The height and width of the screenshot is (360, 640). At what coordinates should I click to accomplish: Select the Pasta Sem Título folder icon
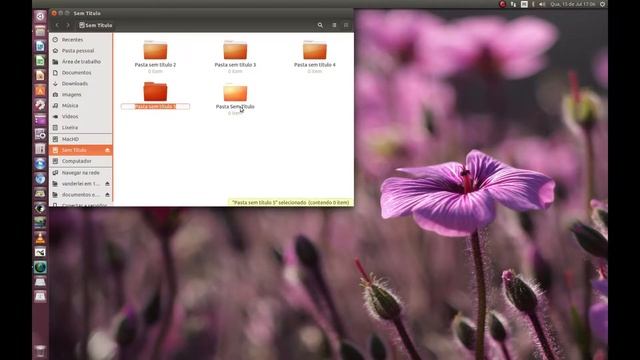pos(235,93)
